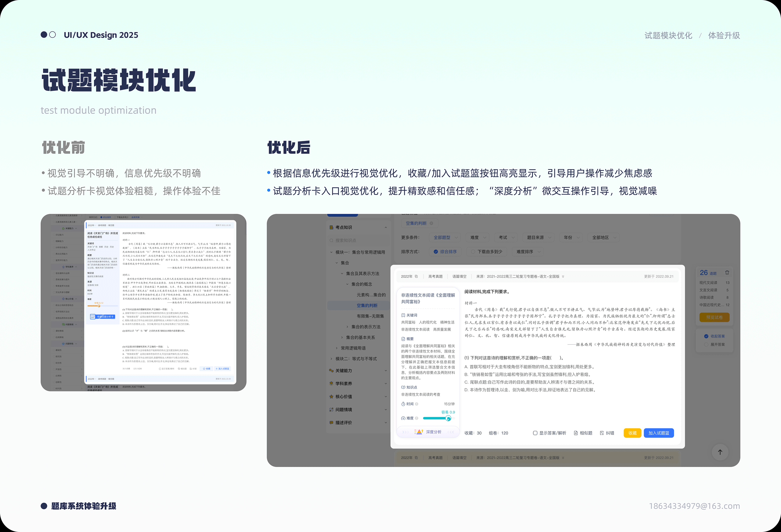
Task: Check the 显示答案/解析 checkbox
Action: [535, 433]
